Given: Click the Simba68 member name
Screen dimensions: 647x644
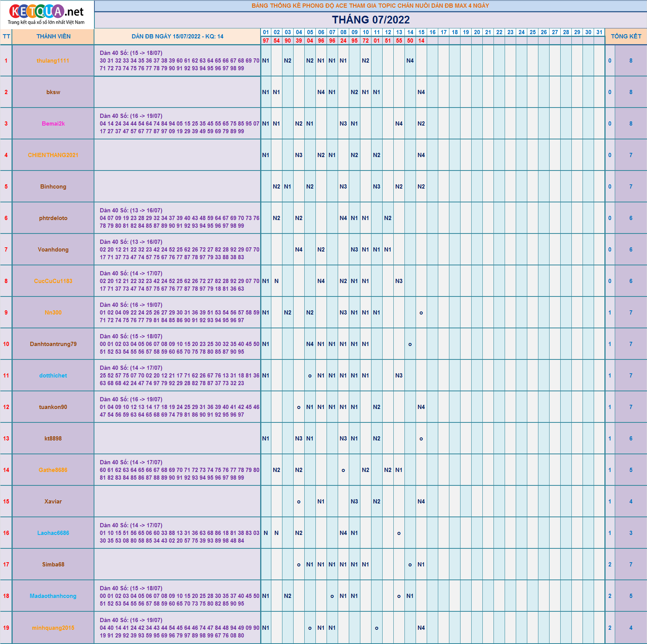Looking at the screenshot, I should tap(53, 565).
